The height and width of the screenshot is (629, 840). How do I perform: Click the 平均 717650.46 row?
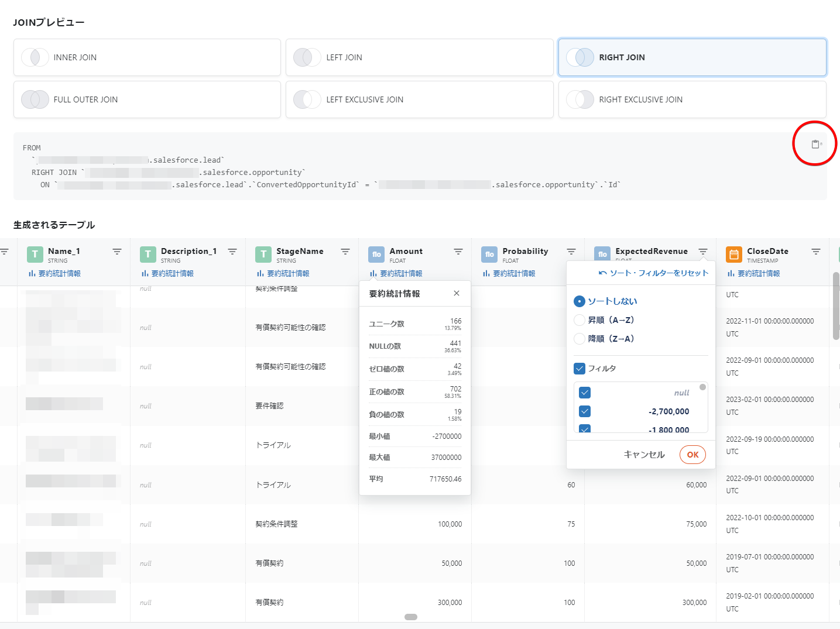point(415,479)
